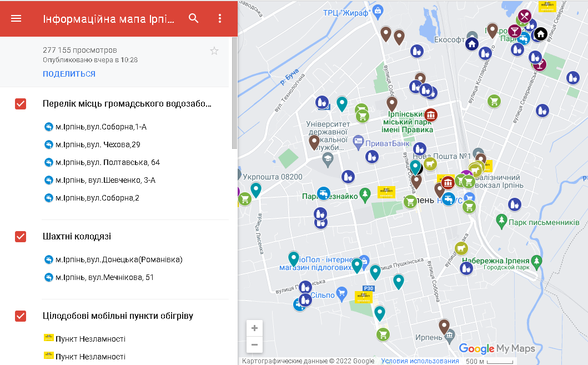The width and height of the screenshot is (588, 365).
Task: Click the layer title Шахтні колодязі
Action: point(77,236)
